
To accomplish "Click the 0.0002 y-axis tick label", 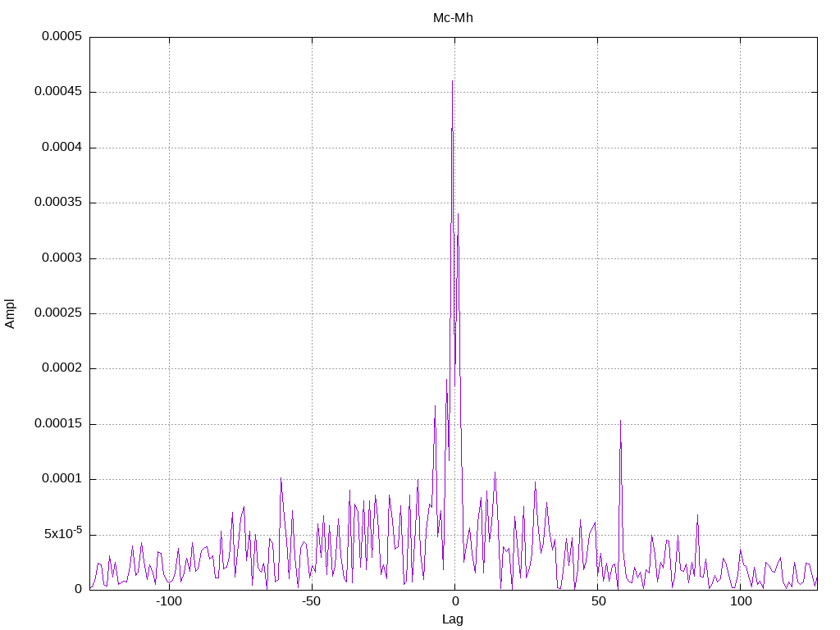I will point(62,367).
